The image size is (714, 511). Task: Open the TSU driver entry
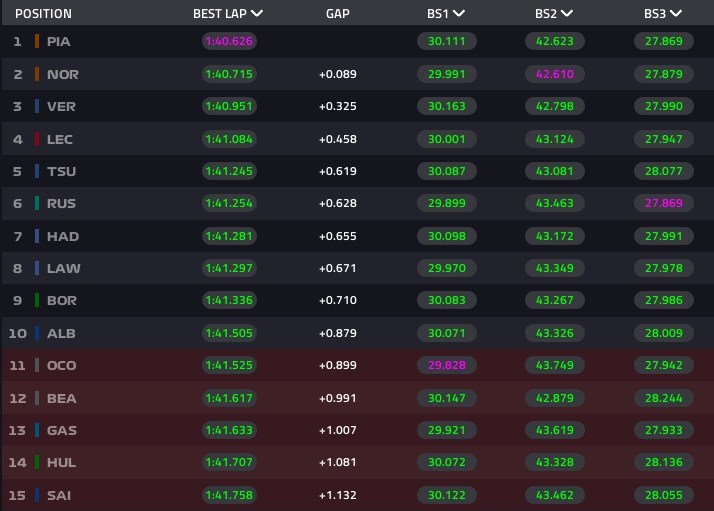tap(61, 171)
